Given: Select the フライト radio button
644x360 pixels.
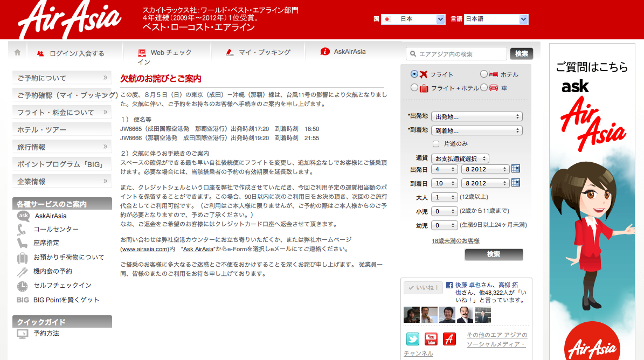Looking at the screenshot, I should [x=414, y=74].
